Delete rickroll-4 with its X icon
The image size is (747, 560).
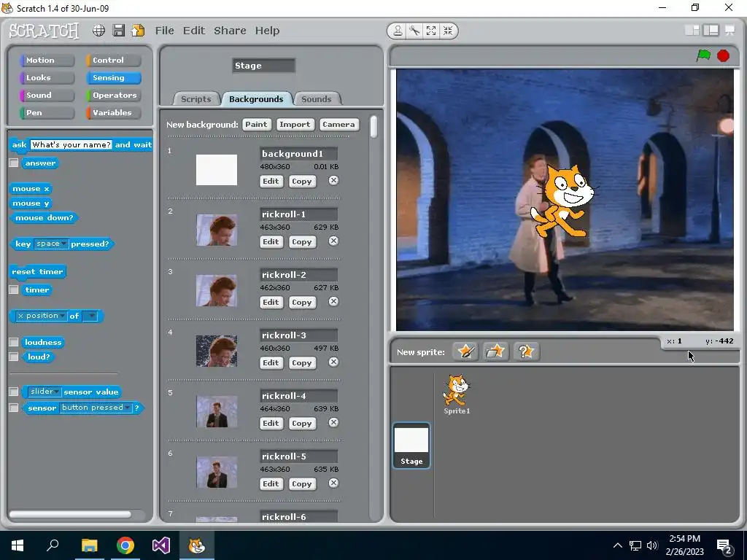click(333, 422)
